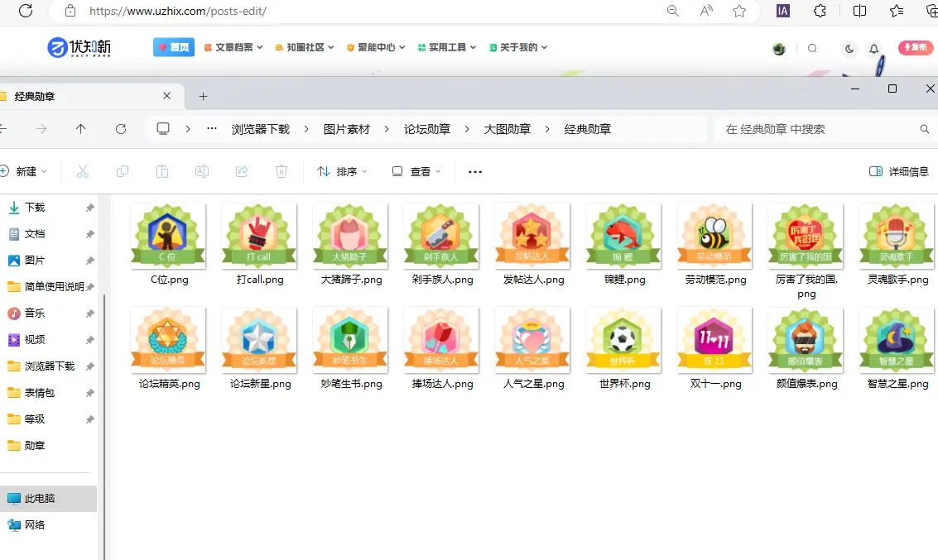Refresh the folder with the refresh icon
Image resolution: width=938 pixels, height=560 pixels.
[121, 129]
